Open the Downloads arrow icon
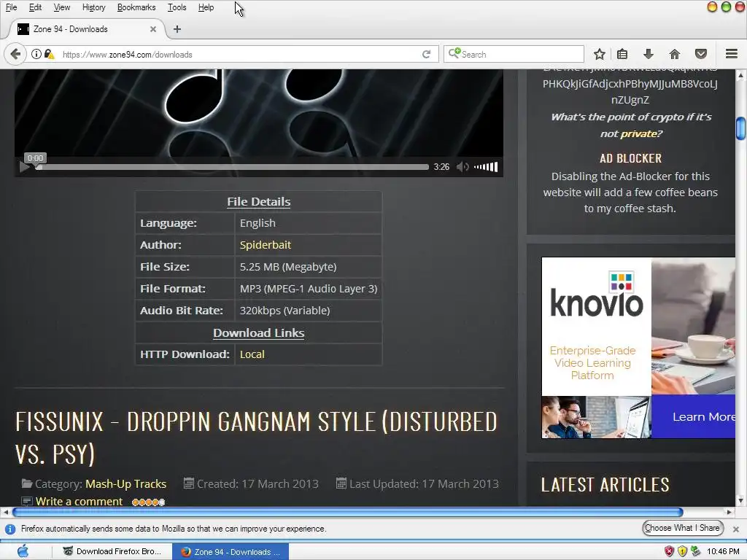747x560 pixels. [648, 54]
